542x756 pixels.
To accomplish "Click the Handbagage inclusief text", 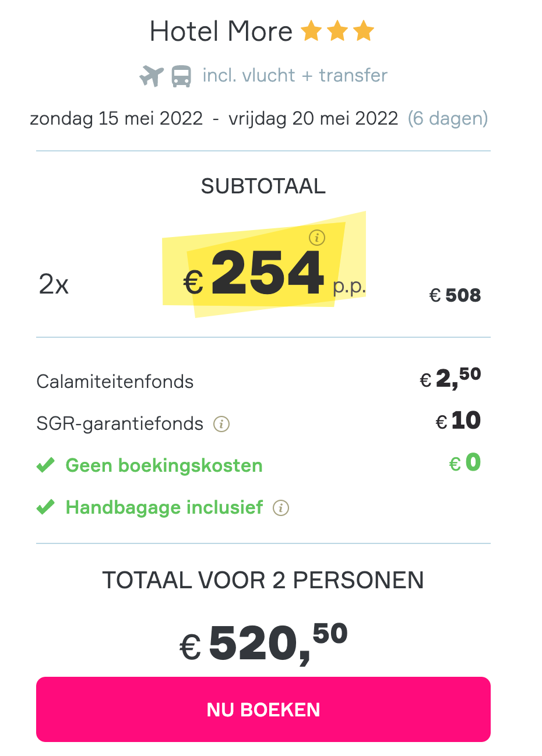I will 164,507.
